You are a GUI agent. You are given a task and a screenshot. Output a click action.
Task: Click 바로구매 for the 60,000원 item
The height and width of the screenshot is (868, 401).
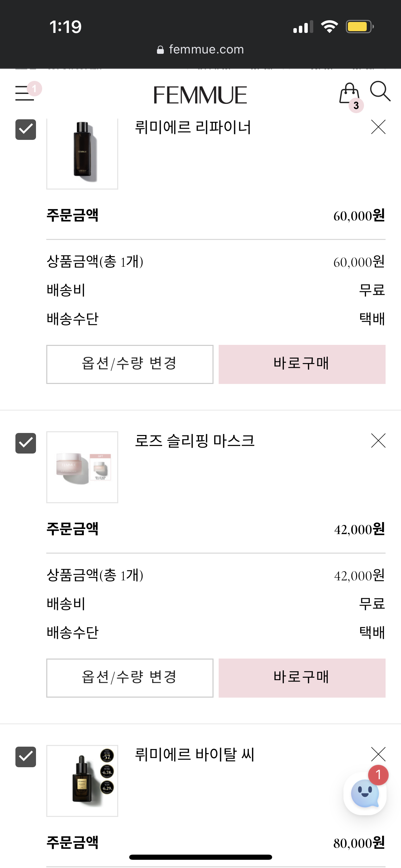pos(302,364)
